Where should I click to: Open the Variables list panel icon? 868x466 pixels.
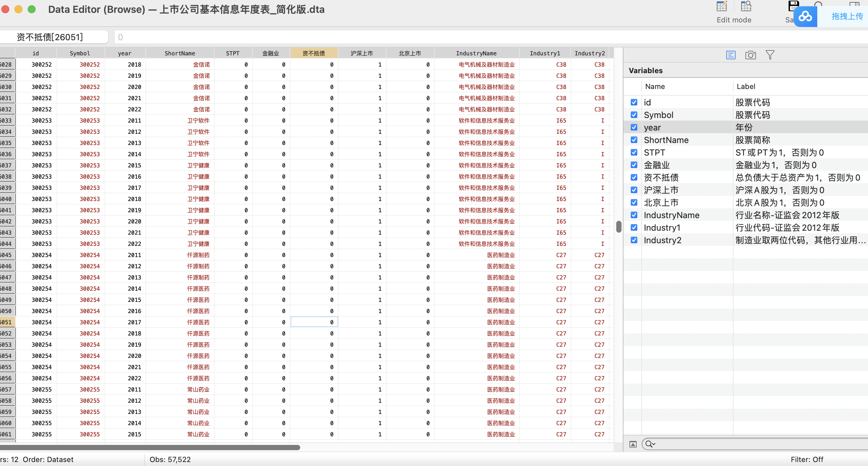(x=731, y=55)
